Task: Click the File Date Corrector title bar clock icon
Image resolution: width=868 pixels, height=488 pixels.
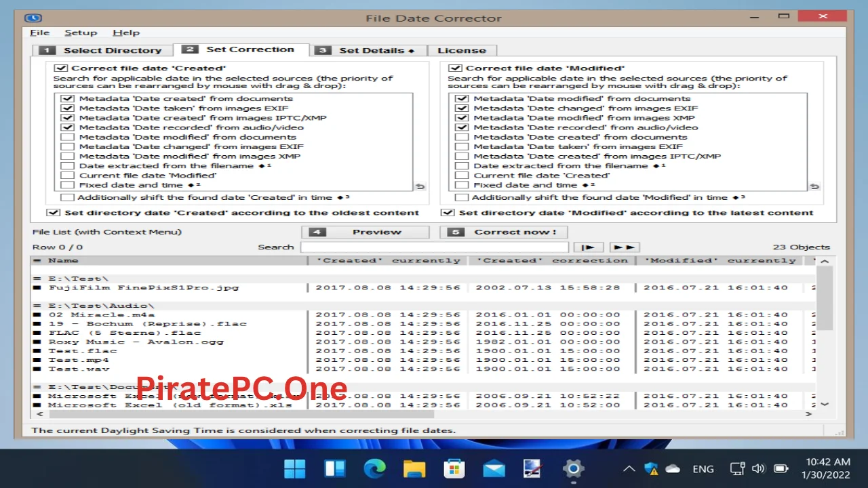Action: (x=33, y=18)
